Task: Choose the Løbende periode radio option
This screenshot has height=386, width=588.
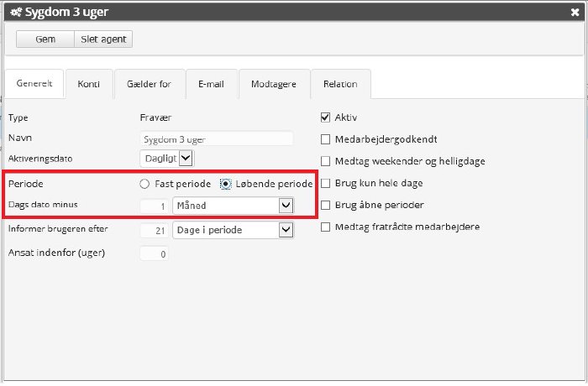Action: tap(225, 184)
